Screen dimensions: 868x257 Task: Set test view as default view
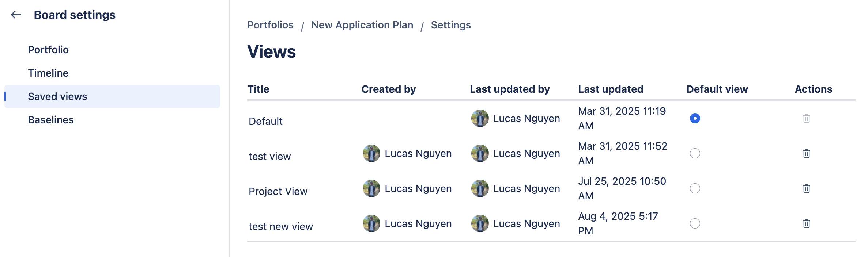(x=695, y=153)
